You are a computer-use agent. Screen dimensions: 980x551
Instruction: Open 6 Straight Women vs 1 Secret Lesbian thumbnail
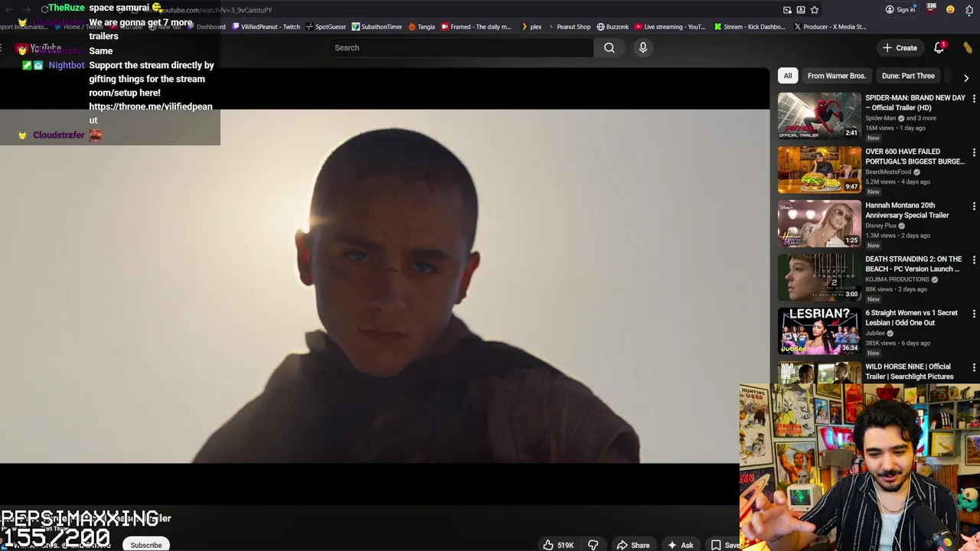819,331
